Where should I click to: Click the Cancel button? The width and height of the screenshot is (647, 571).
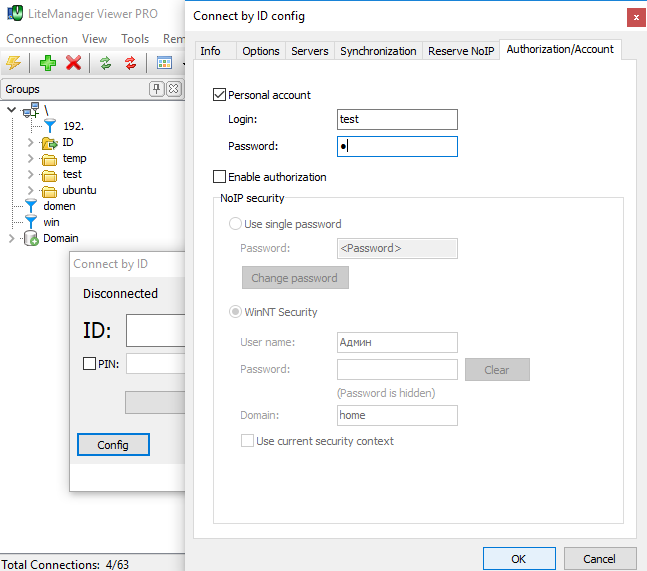(600, 559)
